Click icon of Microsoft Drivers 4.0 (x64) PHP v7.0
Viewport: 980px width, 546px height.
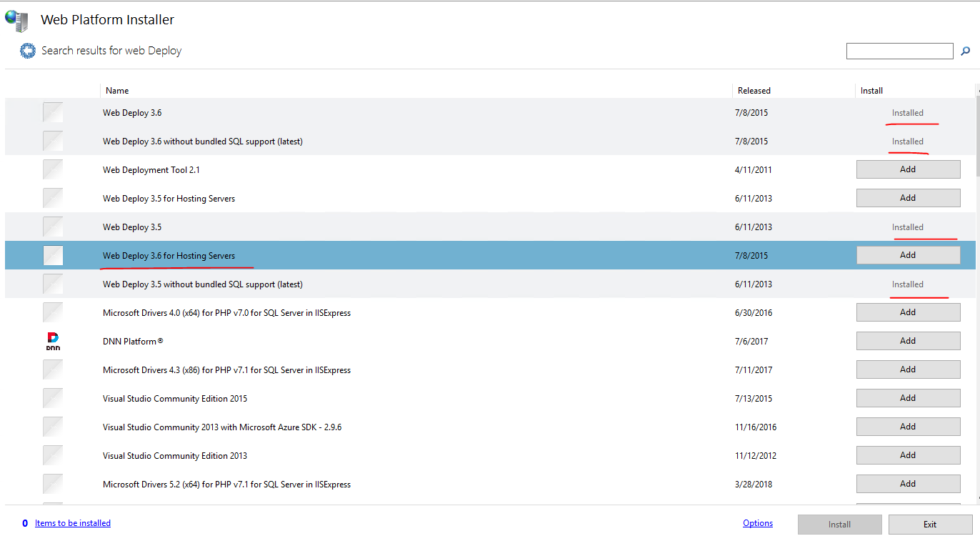tap(53, 312)
